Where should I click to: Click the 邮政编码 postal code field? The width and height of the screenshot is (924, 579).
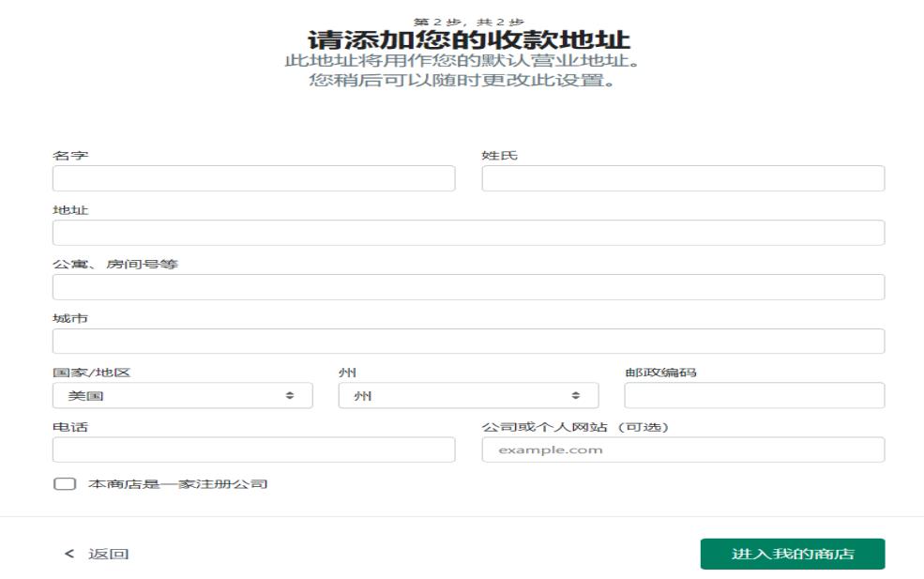coord(754,396)
